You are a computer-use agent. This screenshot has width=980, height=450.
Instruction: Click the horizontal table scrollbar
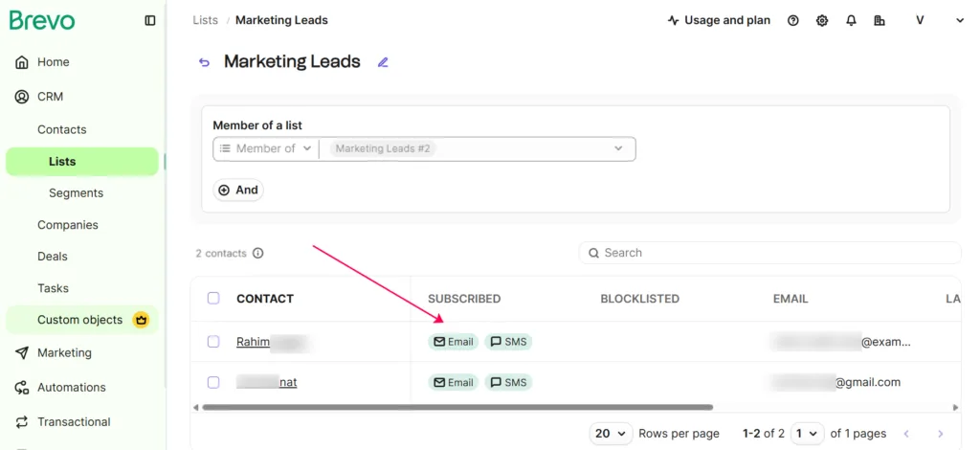tap(457, 408)
